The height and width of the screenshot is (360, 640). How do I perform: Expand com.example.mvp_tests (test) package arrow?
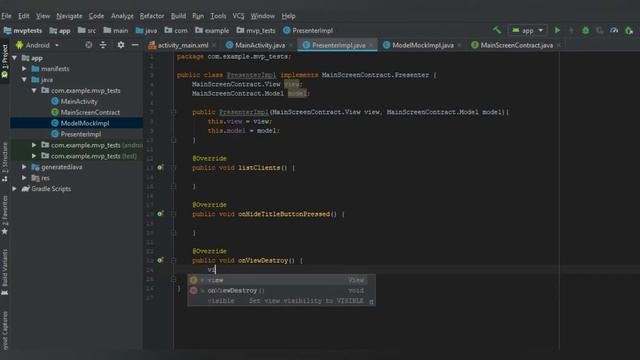click(34, 156)
